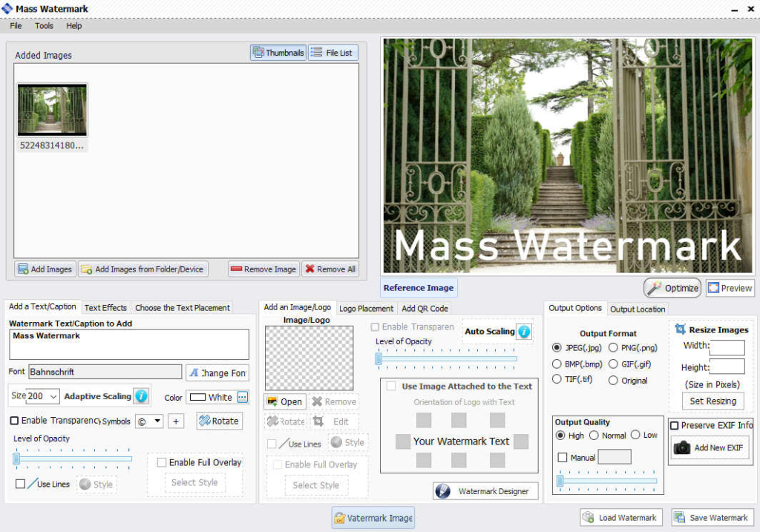Viewport: 760px width, 532px height.
Task: Open Choose the Text Placement tab
Action: (183, 308)
